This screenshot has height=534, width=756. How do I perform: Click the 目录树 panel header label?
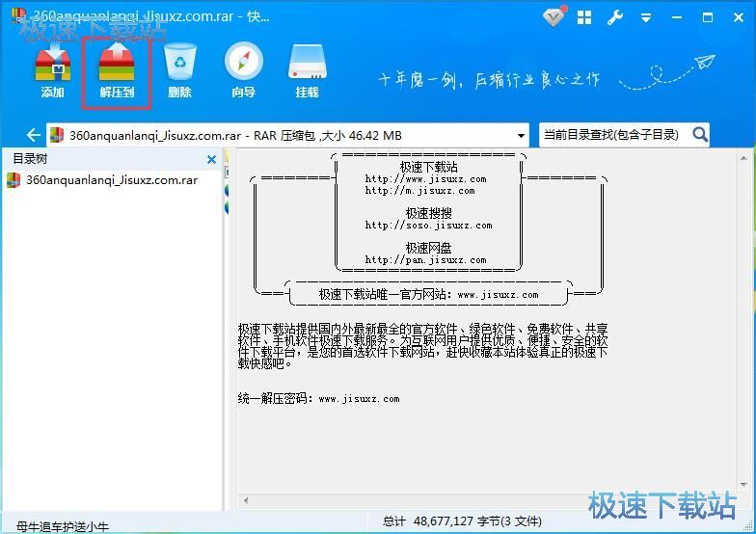30,158
